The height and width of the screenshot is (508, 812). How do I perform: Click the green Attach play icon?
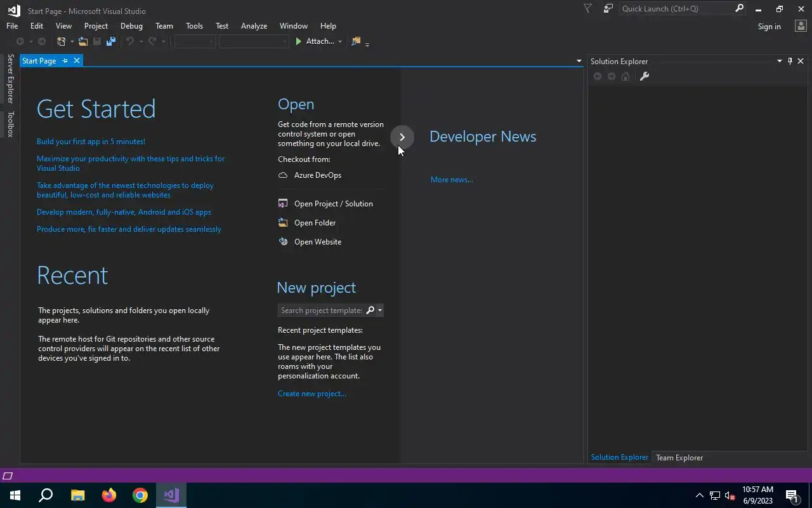pos(298,41)
